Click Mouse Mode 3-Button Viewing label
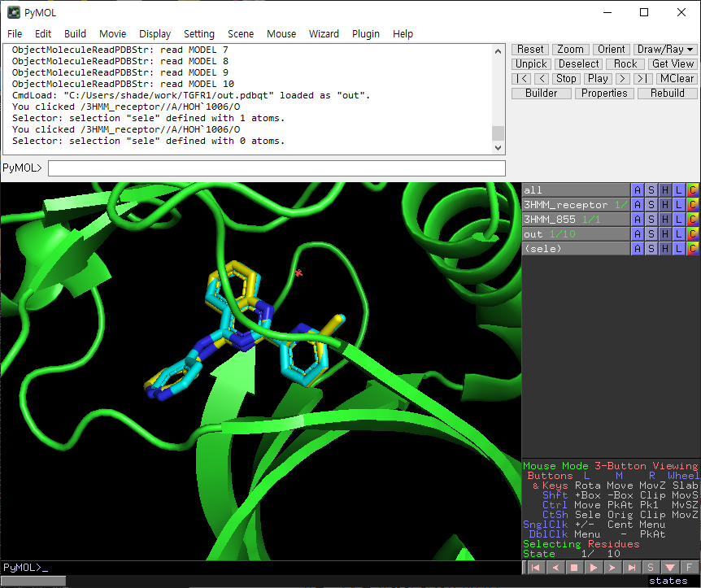 click(x=610, y=466)
